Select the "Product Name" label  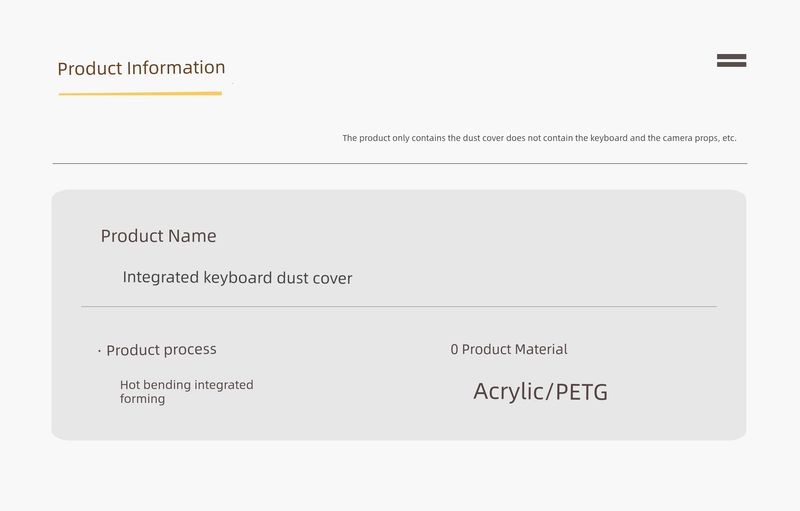158,236
